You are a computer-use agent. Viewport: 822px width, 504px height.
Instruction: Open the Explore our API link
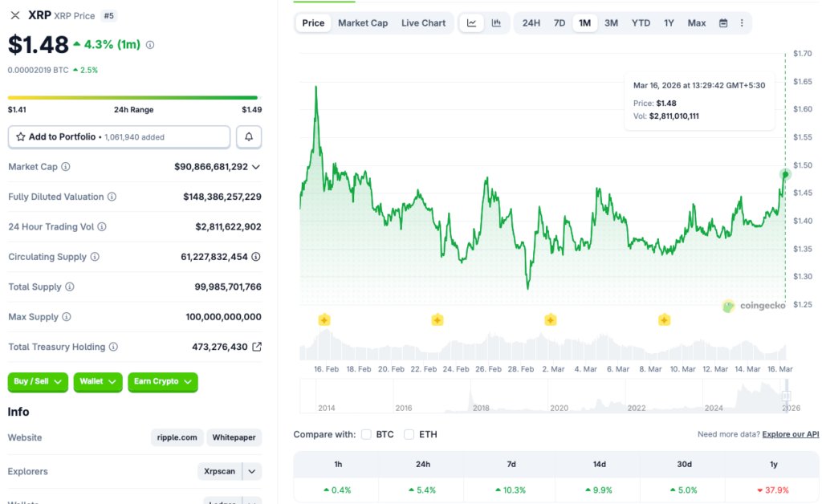[x=789, y=434]
